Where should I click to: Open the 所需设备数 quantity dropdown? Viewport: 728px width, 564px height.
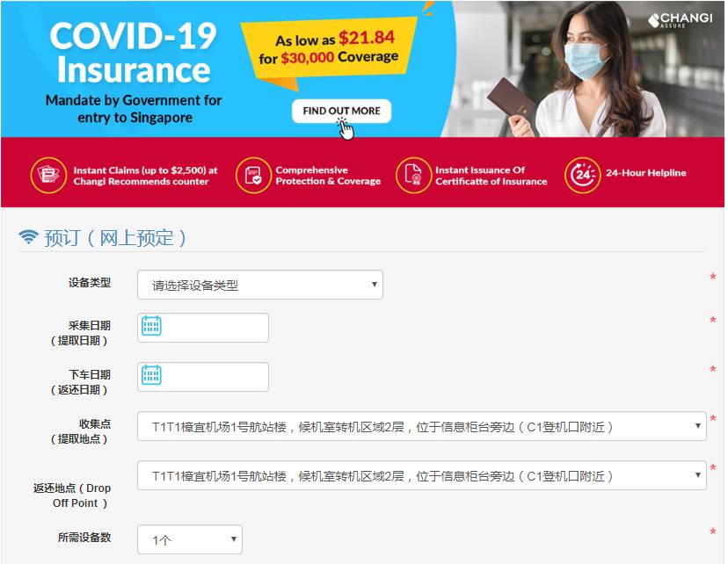[x=189, y=539]
